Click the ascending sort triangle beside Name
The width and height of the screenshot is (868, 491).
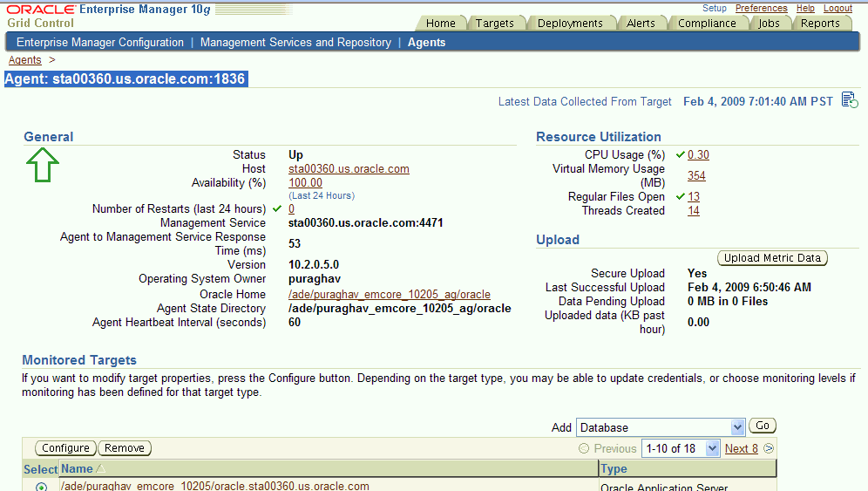(x=100, y=469)
